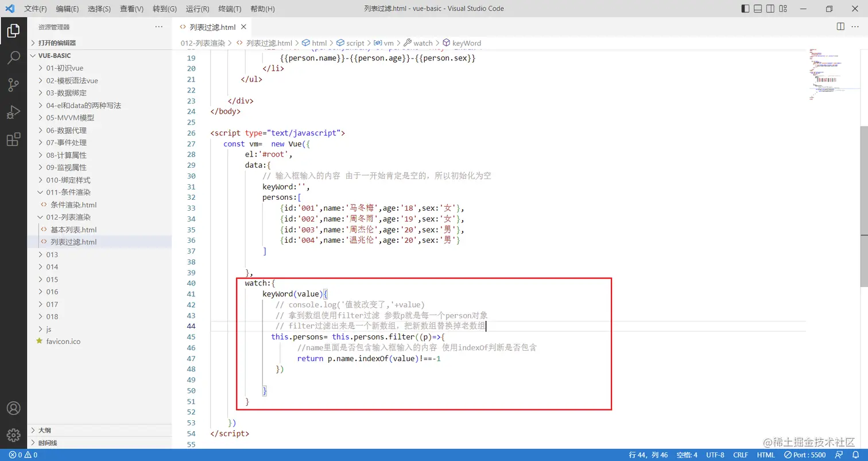Screen dimensions: 868x461
Task: Click Live Server Port : 5500 status
Action: click(805, 455)
